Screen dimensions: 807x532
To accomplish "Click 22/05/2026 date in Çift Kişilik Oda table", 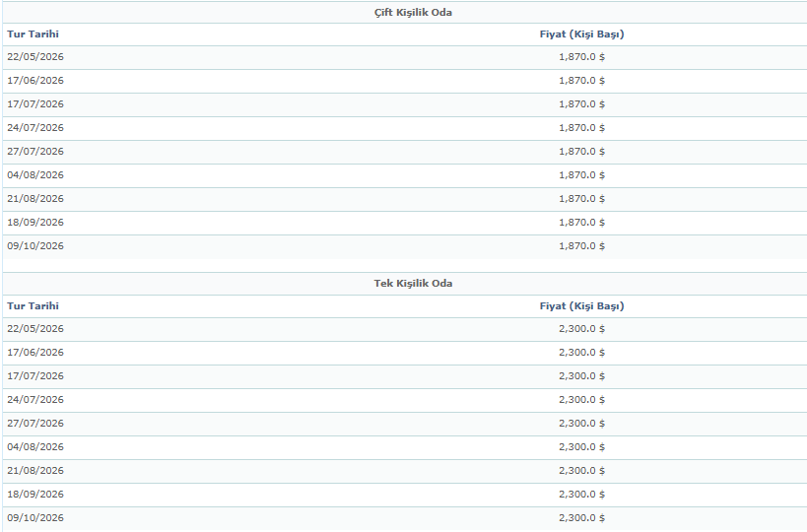I will pyautogui.click(x=35, y=57).
